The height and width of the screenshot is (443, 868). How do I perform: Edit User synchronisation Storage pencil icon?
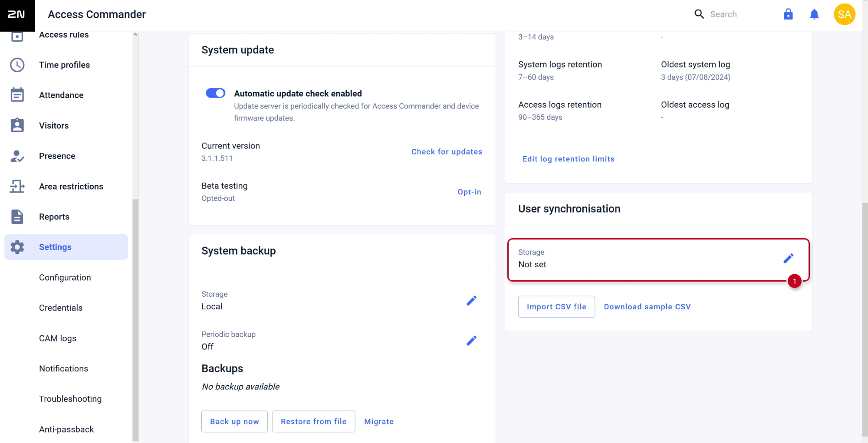[x=788, y=259]
